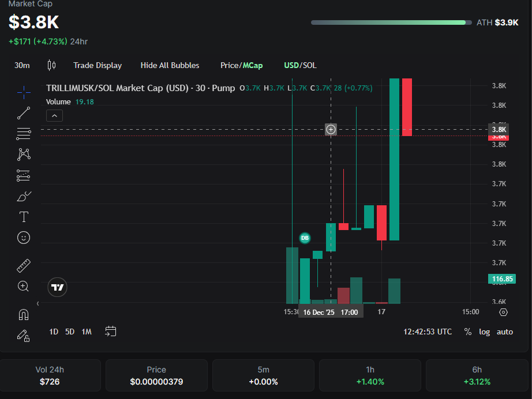Activate the ruler measure tool
The height and width of the screenshot is (399, 532).
coord(24,266)
